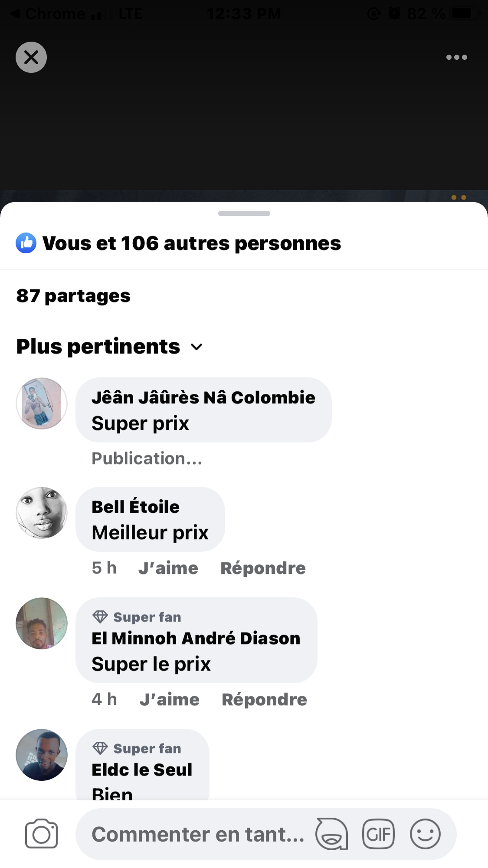Viewport: 488px width, 868px height.
Task: Like El Minnoh André Diason's comment
Action: click(169, 699)
